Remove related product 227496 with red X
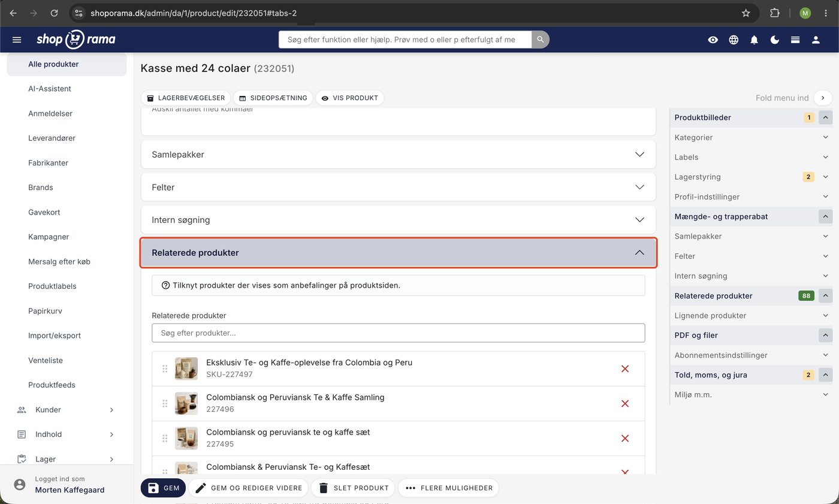This screenshot has height=504, width=839. click(625, 403)
